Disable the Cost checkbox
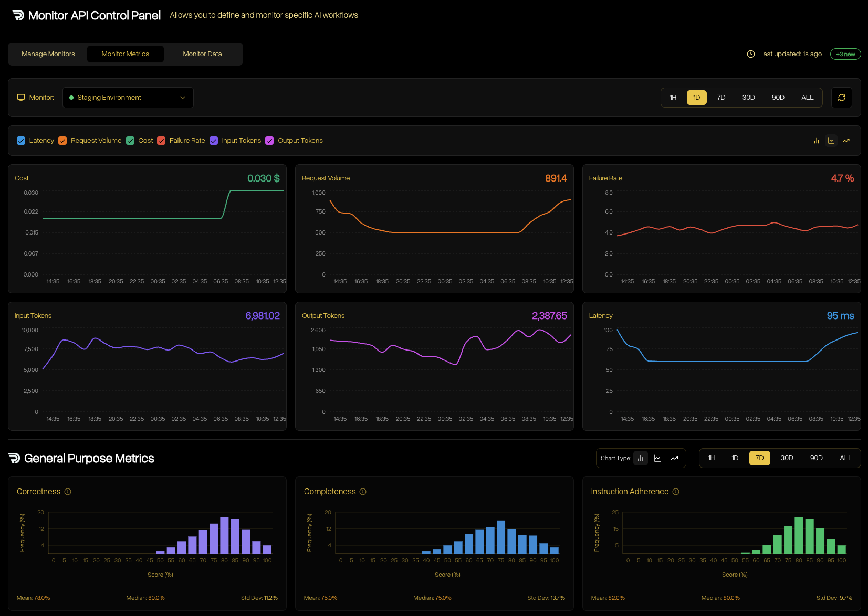The height and width of the screenshot is (616, 868). tap(130, 141)
